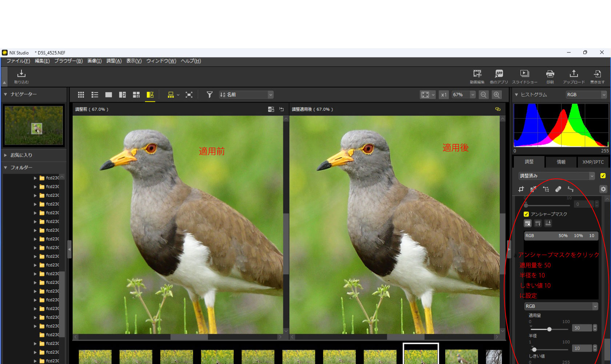The image size is (611, 364).
Task: Click the zoom in magnifier
Action: tap(496, 95)
